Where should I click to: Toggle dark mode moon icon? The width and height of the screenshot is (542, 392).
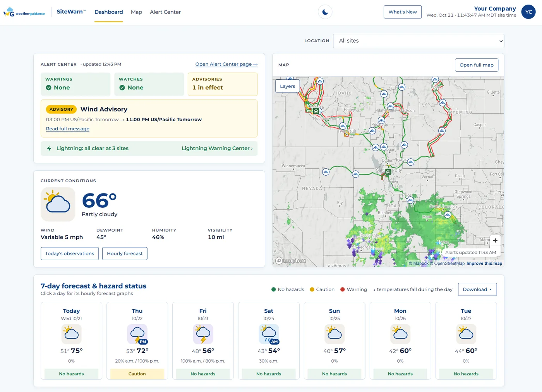[x=325, y=12]
